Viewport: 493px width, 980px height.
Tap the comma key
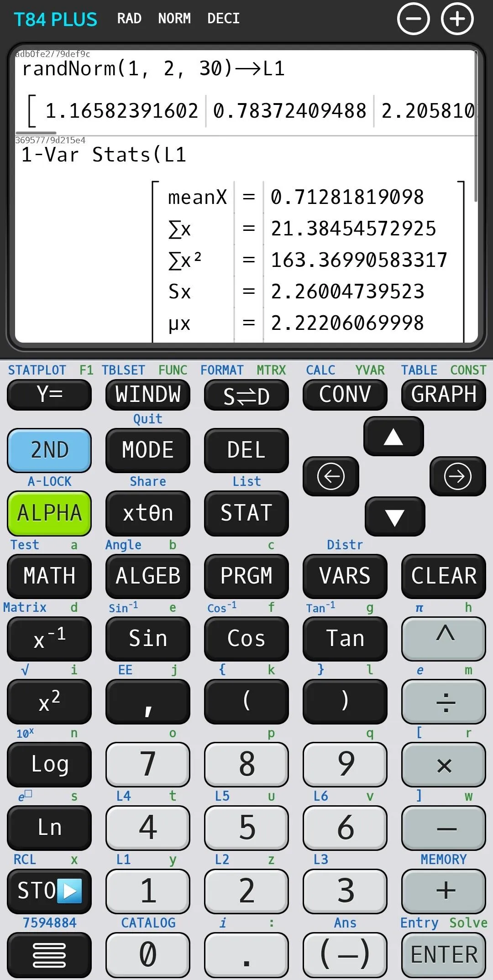point(148,701)
